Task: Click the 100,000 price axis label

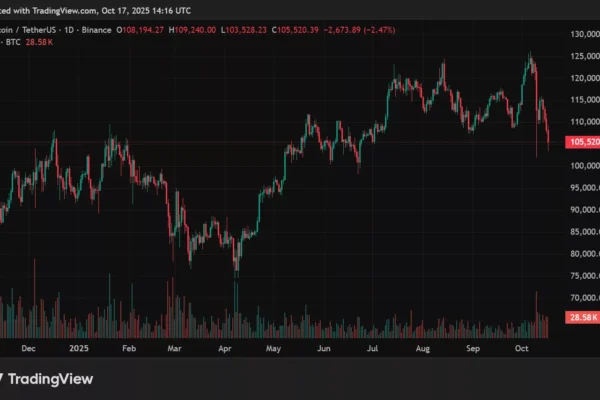Action: (582, 166)
